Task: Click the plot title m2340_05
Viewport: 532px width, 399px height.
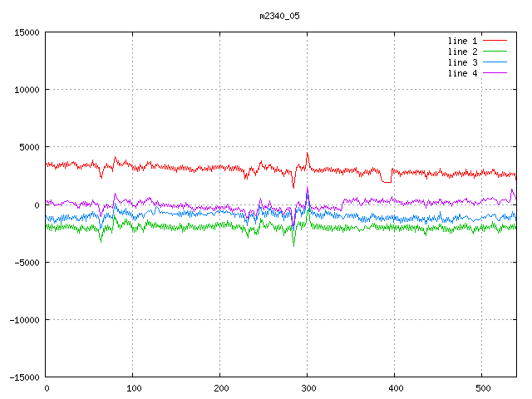Action: tap(278, 15)
